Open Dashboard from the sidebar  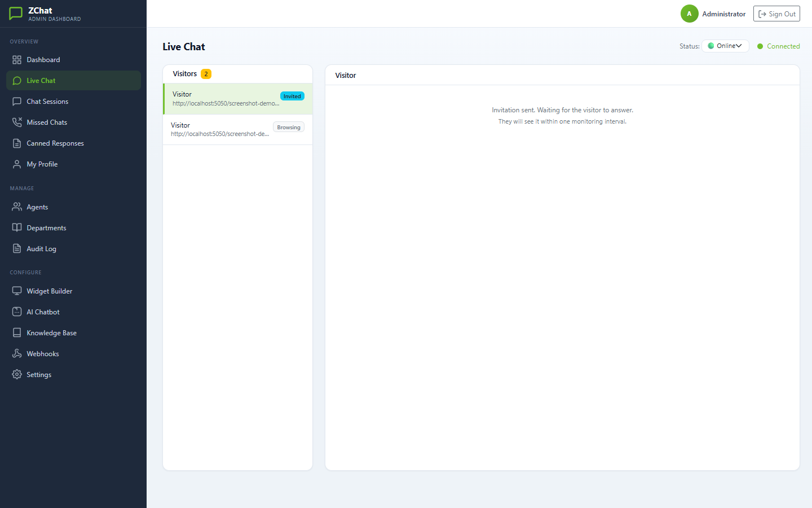pyautogui.click(x=73, y=60)
